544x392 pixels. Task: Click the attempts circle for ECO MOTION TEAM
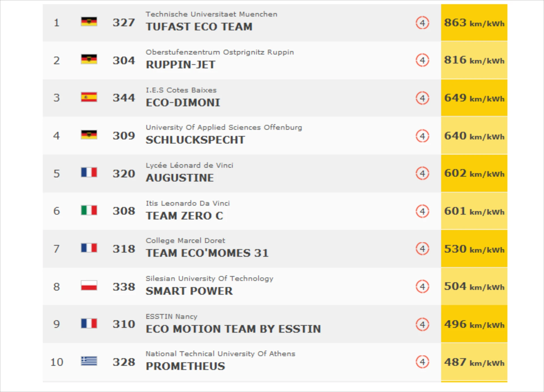422,324
